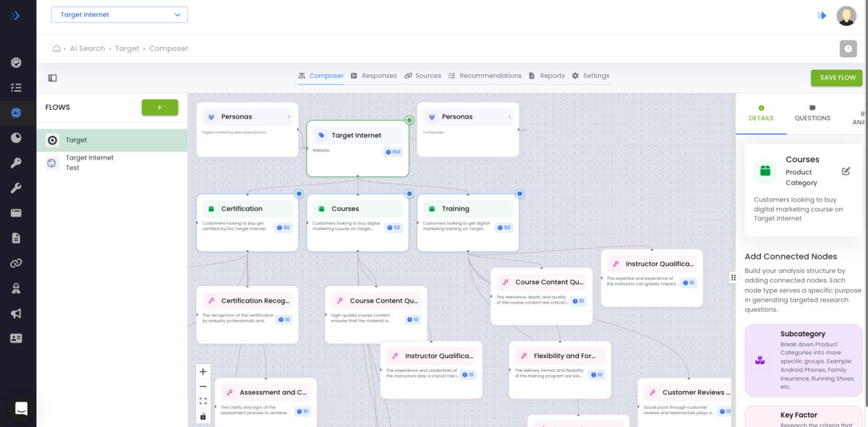Viewport: 868px width, 427px height.
Task: Select the Training category node
Action: [468, 223]
